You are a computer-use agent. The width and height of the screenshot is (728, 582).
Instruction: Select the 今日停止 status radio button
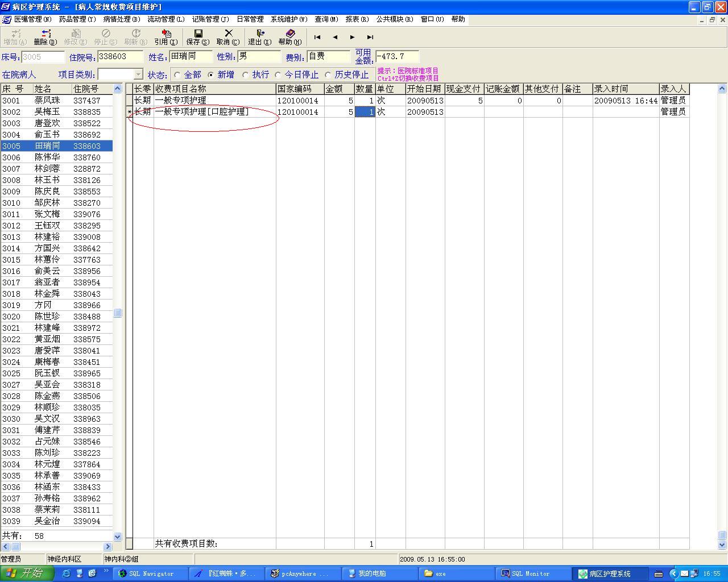click(278, 75)
